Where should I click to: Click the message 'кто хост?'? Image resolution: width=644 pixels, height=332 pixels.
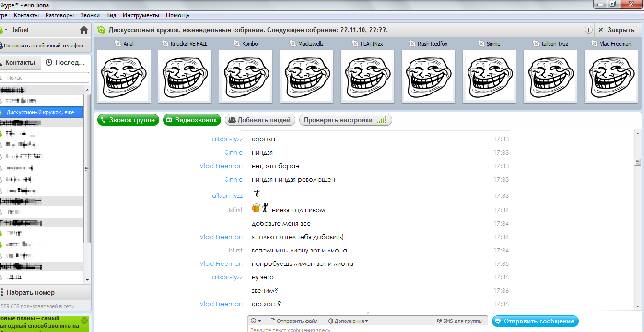266,304
